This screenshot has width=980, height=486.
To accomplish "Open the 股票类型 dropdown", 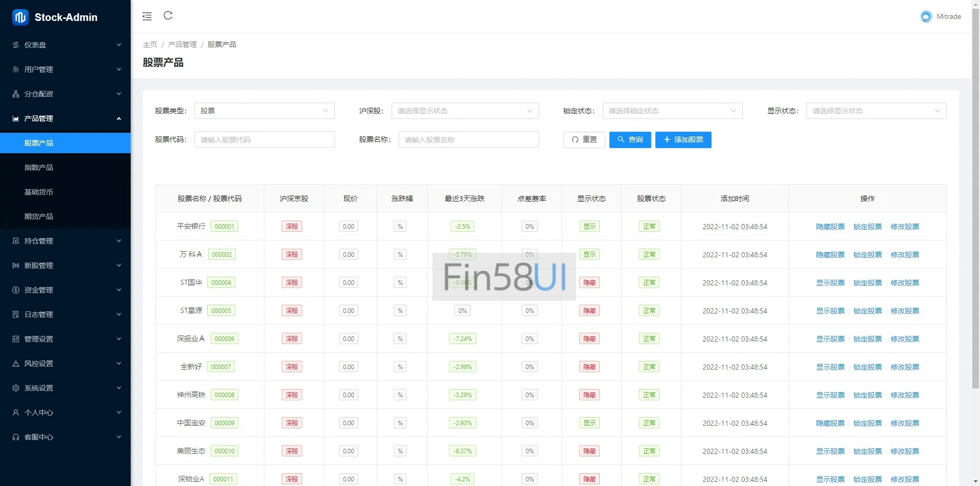I will pyautogui.click(x=264, y=111).
